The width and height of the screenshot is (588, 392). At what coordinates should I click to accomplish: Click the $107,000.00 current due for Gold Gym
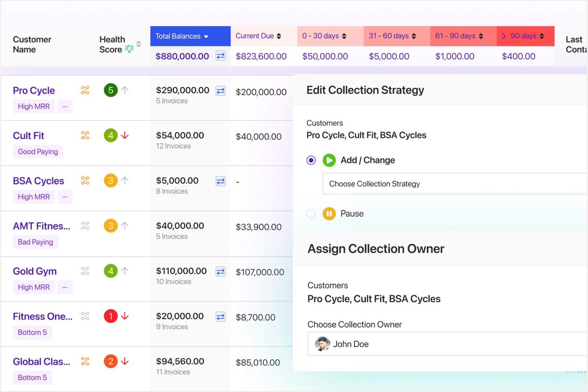point(260,272)
